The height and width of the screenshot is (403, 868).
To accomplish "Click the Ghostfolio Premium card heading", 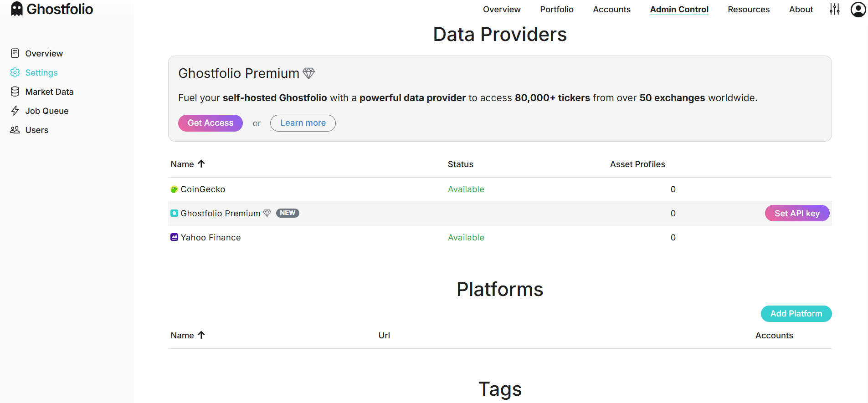I will pyautogui.click(x=239, y=73).
